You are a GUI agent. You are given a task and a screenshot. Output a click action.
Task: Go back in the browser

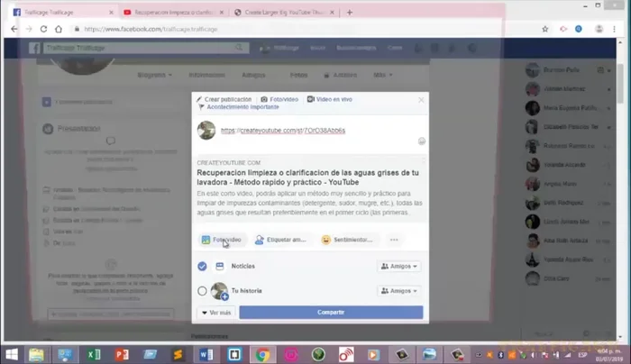click(x=14, y=29)
